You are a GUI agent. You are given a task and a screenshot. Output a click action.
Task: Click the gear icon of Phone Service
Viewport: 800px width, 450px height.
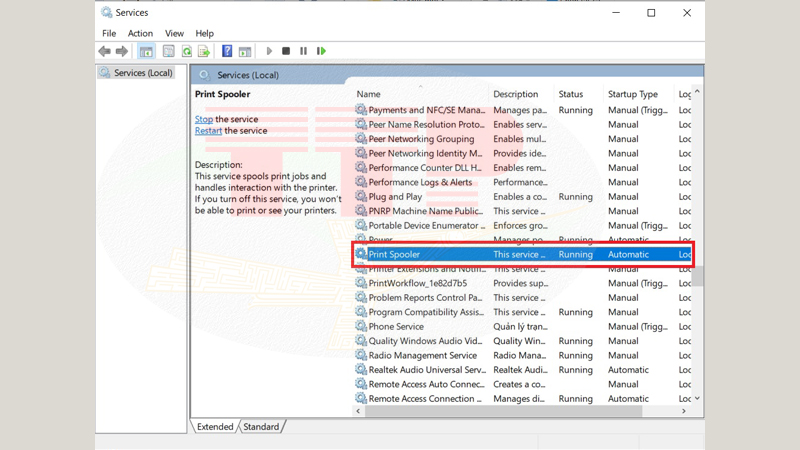tap(361, 326)
